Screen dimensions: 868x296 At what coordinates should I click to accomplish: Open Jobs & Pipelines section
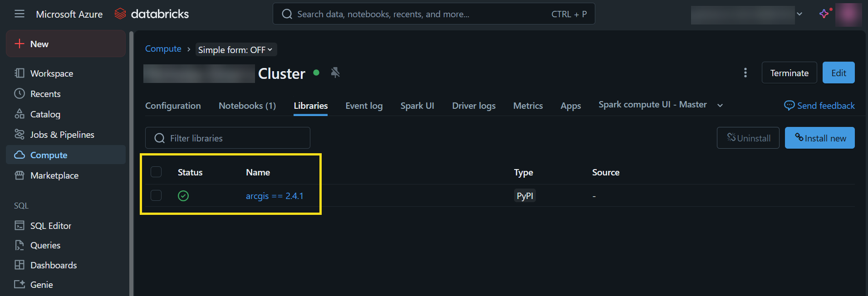pos(62,135)
